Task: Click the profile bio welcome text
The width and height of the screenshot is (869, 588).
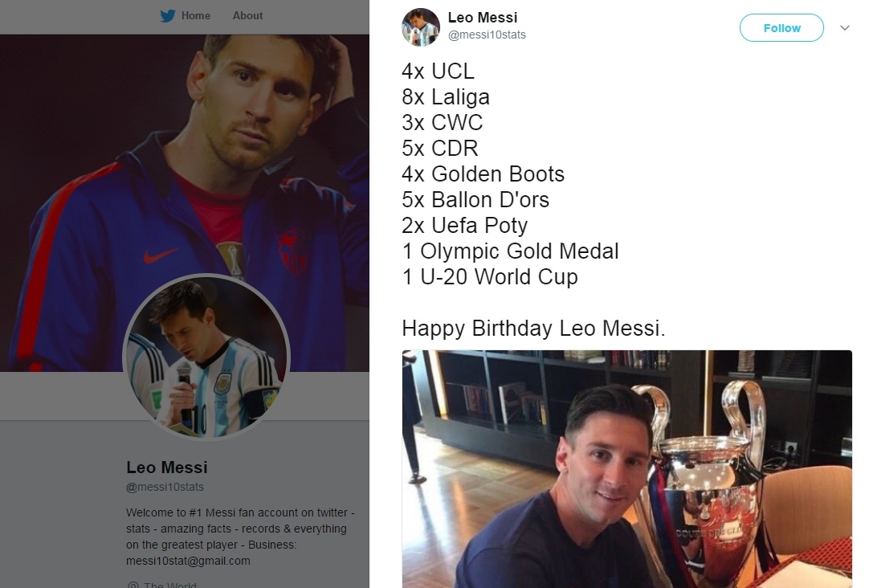Action: coord(240,537)
